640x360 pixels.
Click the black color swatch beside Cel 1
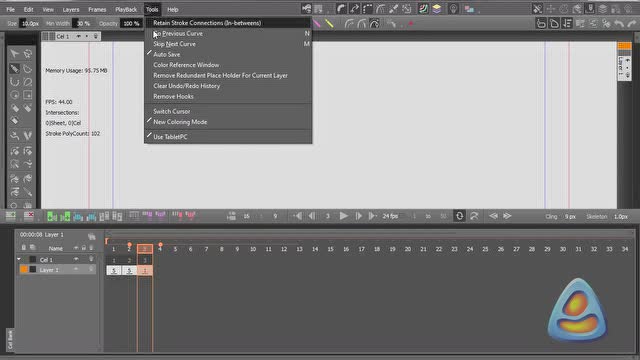33,259
